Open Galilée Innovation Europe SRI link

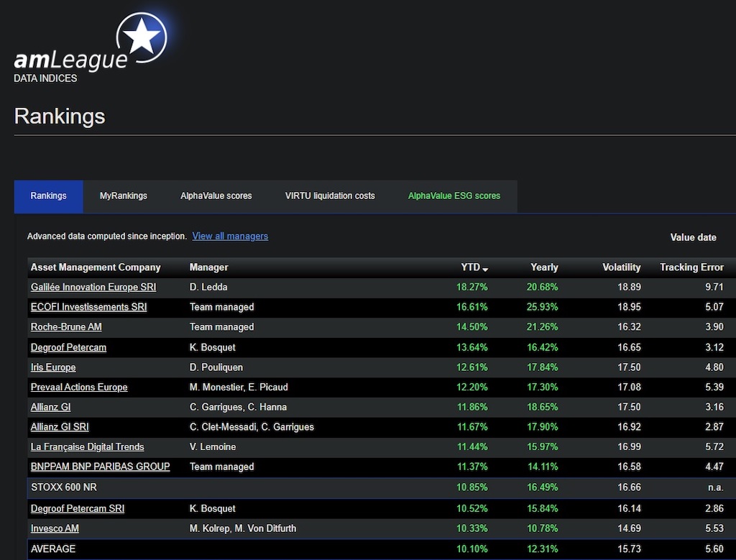(x=93, y=288)
